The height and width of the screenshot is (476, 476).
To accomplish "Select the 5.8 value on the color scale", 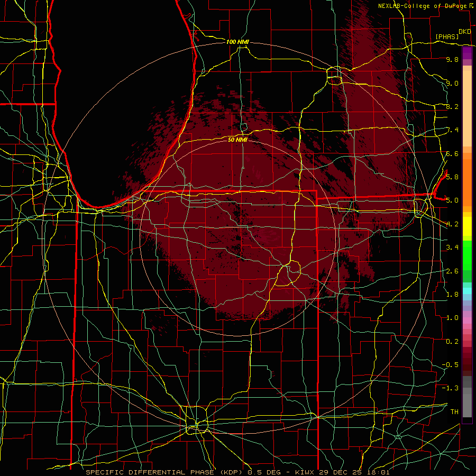I will 452,177.
